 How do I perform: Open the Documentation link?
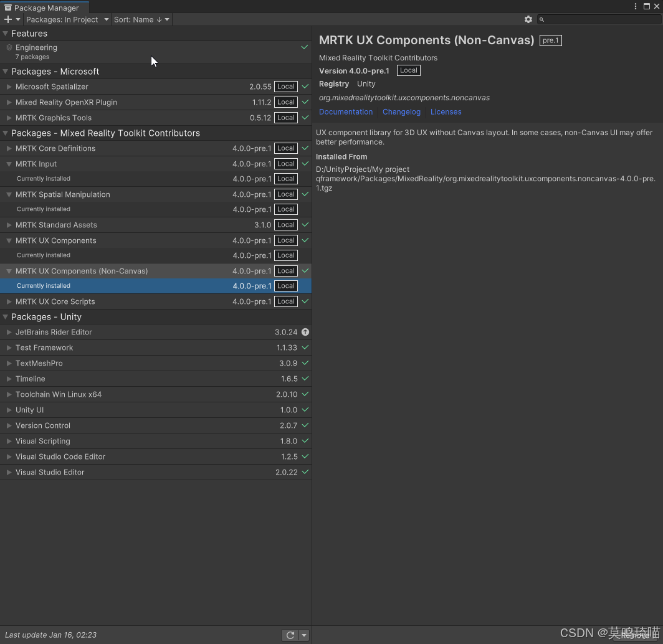tap(346, 112)
